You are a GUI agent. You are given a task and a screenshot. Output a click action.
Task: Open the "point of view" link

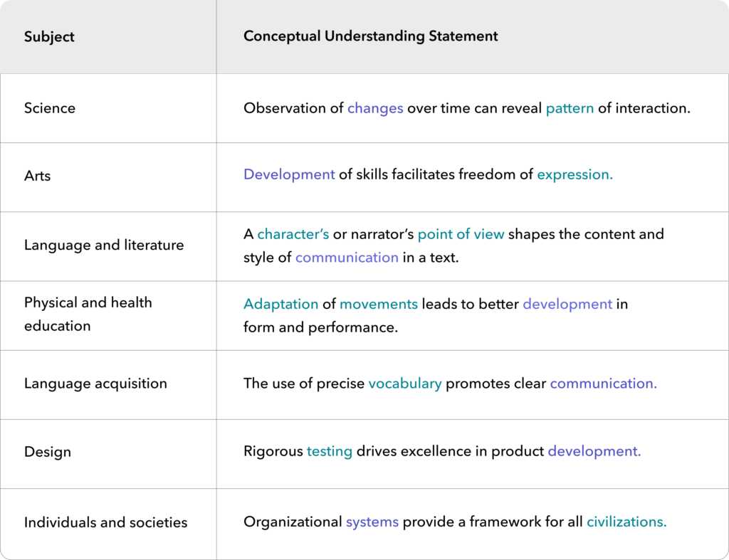tap(461, 234)
